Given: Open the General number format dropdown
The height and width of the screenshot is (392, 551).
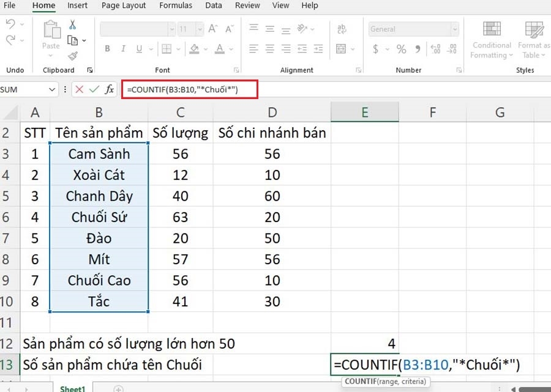Looking at the screenshot, I should [x=455, y=29].
